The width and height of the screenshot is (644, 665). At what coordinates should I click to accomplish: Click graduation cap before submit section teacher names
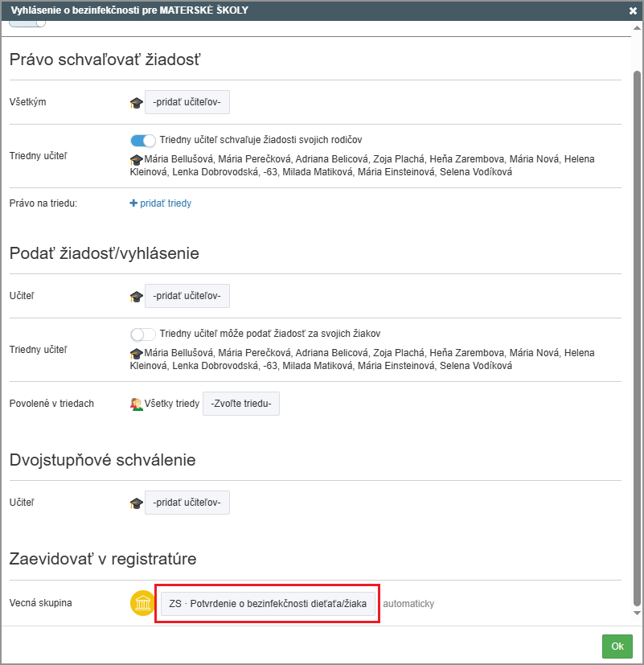(x=136, y=353)
